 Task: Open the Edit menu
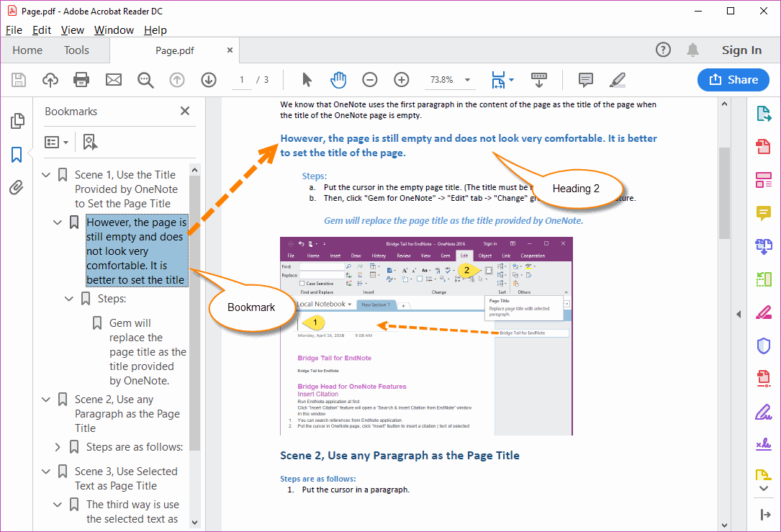[42, 30]
